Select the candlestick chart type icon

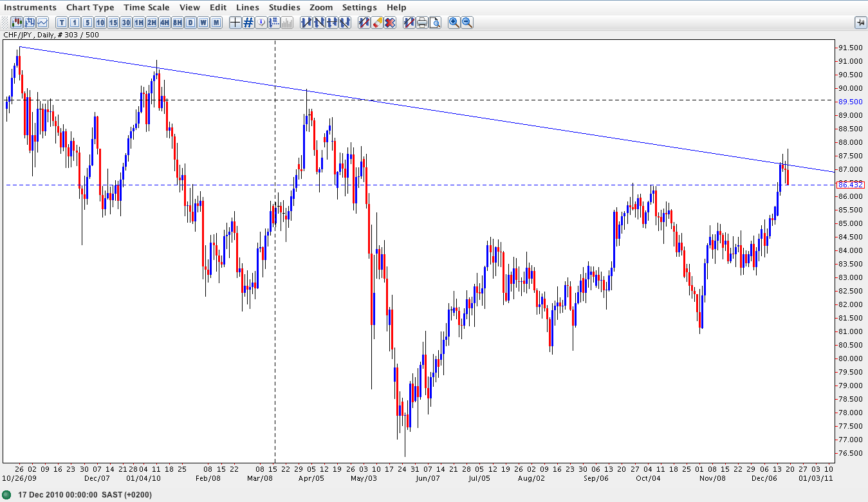pos(17,23)
